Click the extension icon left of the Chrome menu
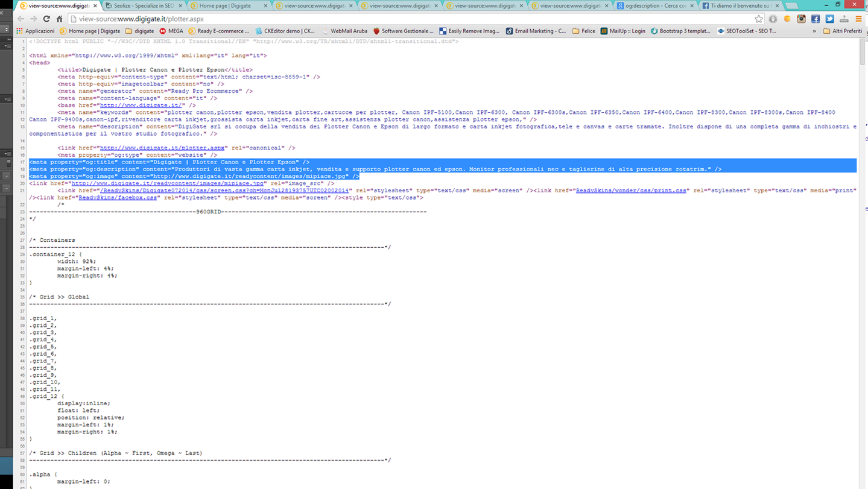 (844, 19)
